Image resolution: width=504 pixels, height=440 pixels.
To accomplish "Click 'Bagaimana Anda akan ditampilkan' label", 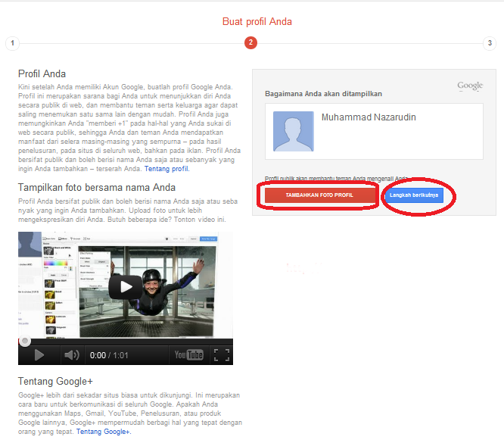I will tap(323, 94).
